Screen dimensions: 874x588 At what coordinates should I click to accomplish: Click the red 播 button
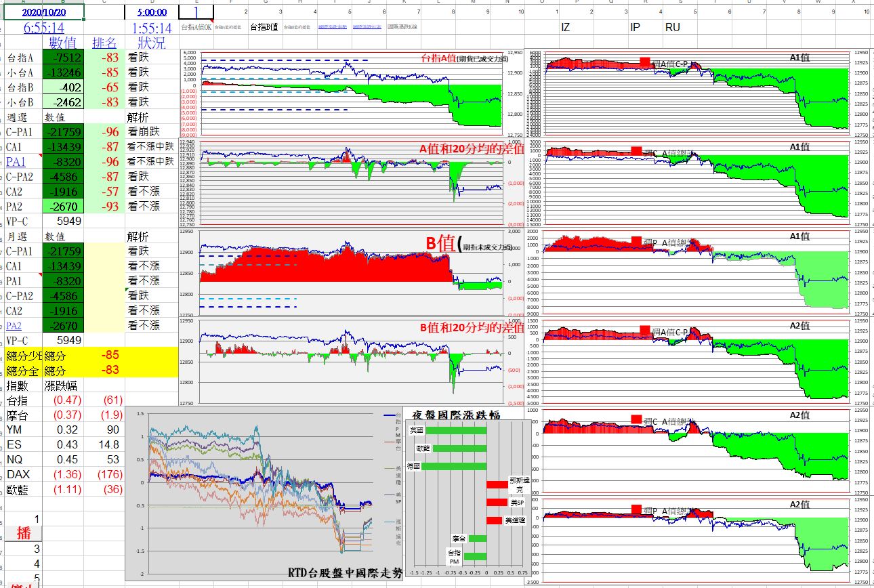(x=24, y=532)
